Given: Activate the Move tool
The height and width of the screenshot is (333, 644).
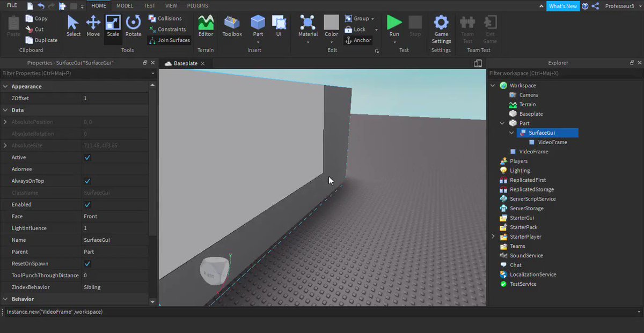Looking at the screenshot, I should pos(93,26).
